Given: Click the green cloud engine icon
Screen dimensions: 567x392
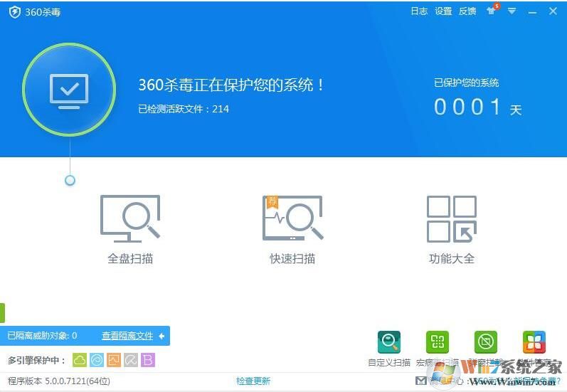Looking at the screenshot, I should (80, 360).
